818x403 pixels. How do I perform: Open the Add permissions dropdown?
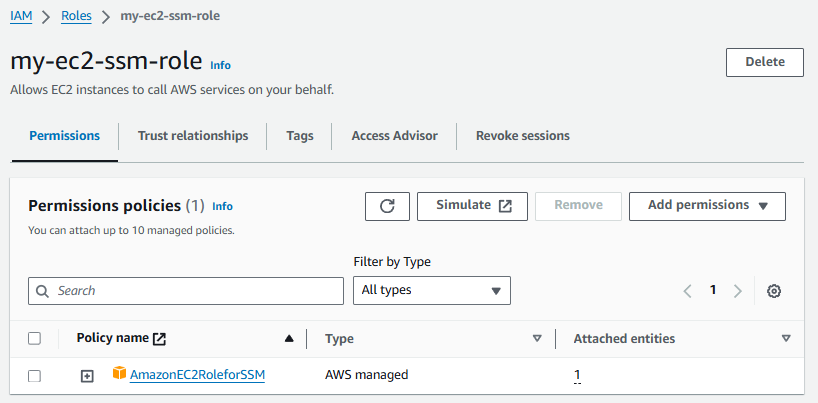[x=707, y=206]
